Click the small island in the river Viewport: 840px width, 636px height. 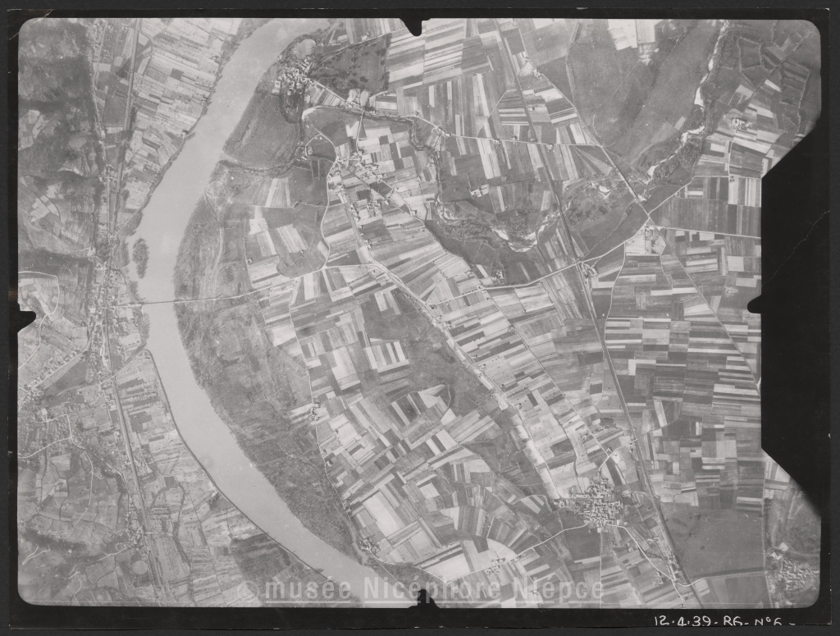(140, 254)
